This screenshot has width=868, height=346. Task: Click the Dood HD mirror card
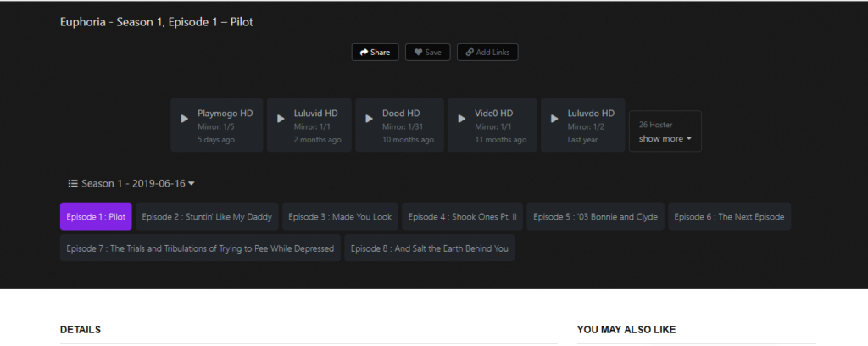pyautogui.click(x=403, y=126)
